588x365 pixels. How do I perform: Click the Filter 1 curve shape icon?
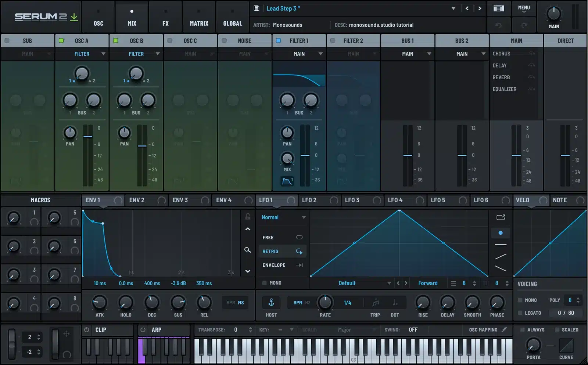coord(287,181)
